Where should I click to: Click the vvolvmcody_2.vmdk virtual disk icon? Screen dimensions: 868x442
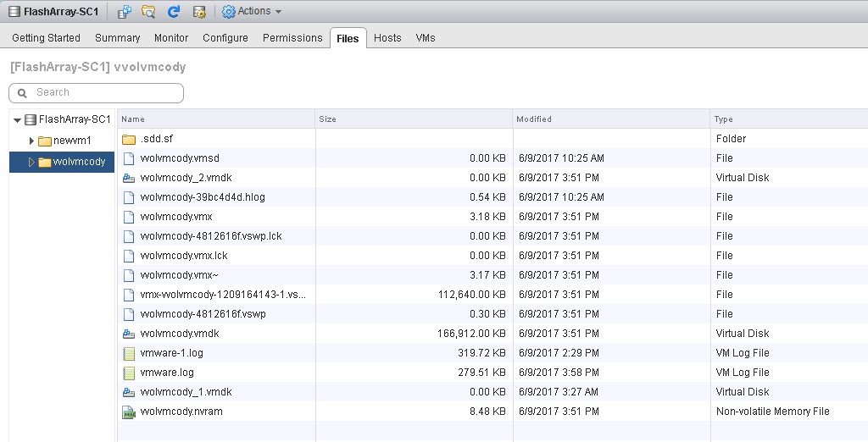[x=129, y=178]
